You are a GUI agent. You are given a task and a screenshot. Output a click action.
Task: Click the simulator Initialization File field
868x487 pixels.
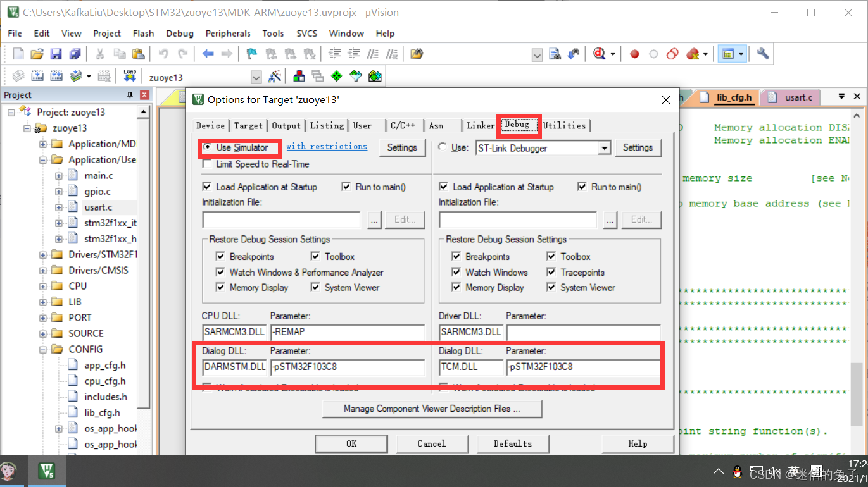(281, 219)
